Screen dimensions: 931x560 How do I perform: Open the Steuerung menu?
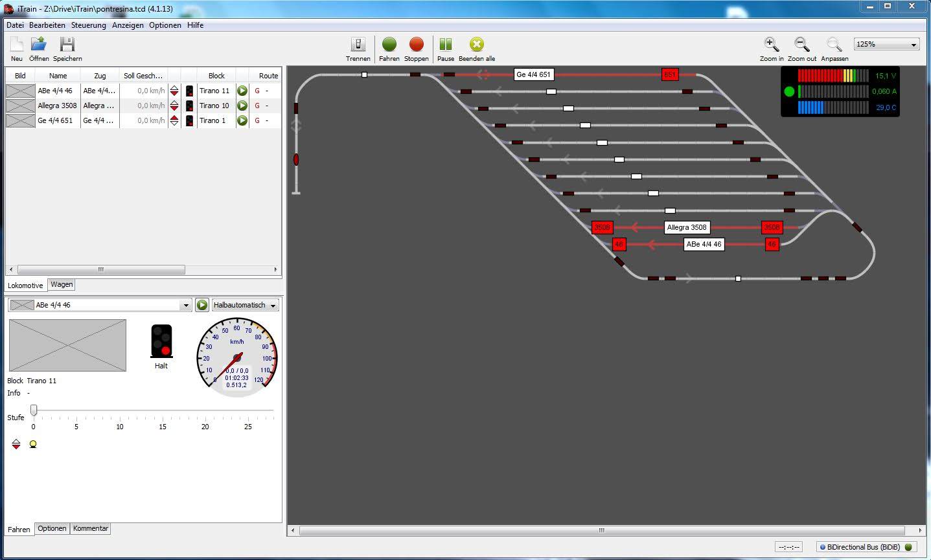[88, 25]
